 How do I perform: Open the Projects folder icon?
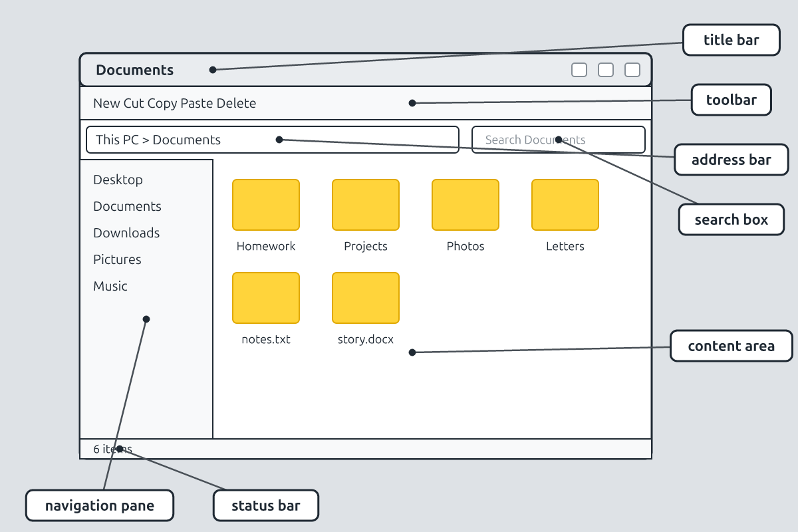point(366,205)
